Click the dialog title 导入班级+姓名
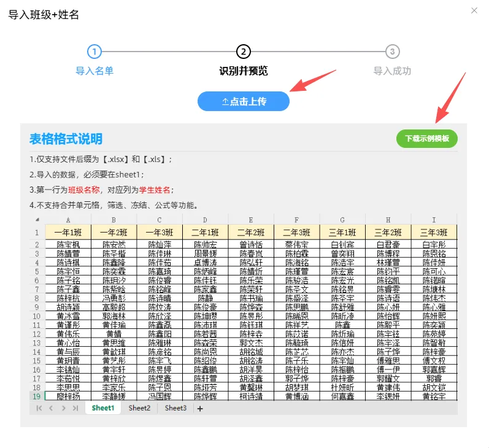The image size is (489, 448). point(44,15)
